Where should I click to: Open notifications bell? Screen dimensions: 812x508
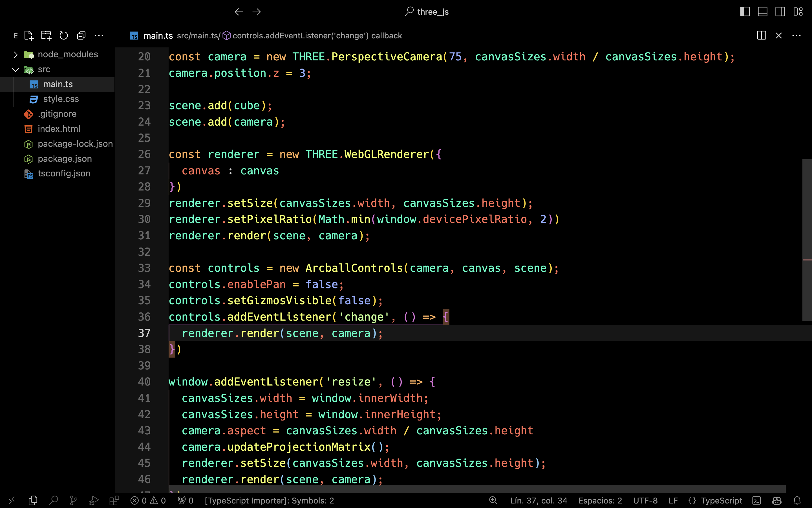(x=797, y=501)
